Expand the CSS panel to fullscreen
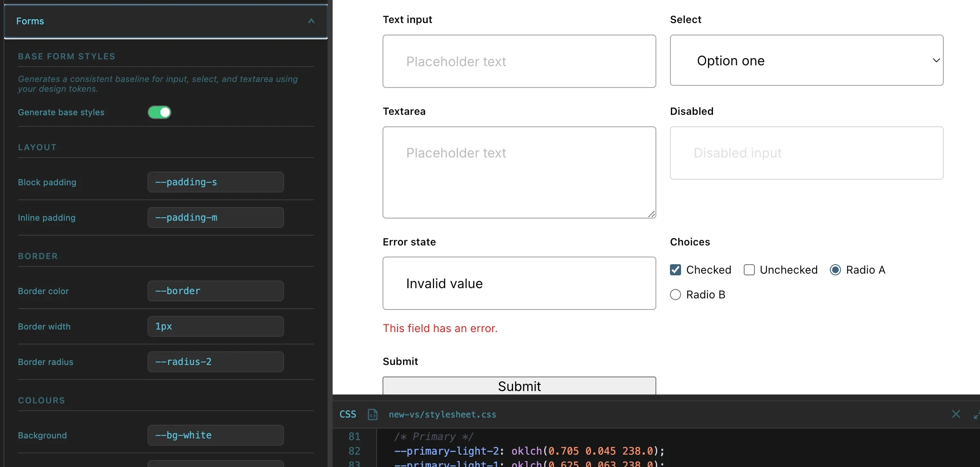The height and width of the screenshot is (467, 980). [977, 414]
